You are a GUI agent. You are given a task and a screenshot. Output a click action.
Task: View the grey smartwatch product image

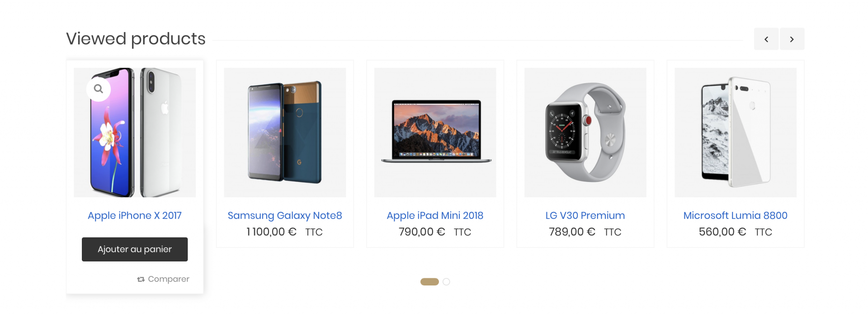[585, 133]
